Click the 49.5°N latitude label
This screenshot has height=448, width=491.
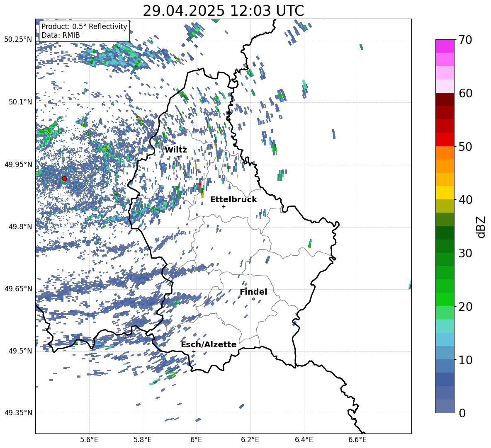point(20,351)
